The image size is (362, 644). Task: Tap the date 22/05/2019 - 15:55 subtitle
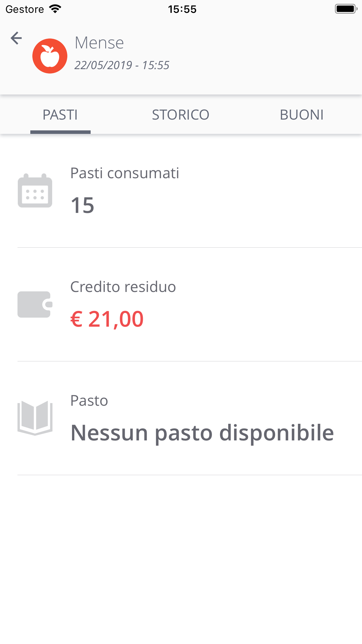pyautogui.click(x=122, y=65)
